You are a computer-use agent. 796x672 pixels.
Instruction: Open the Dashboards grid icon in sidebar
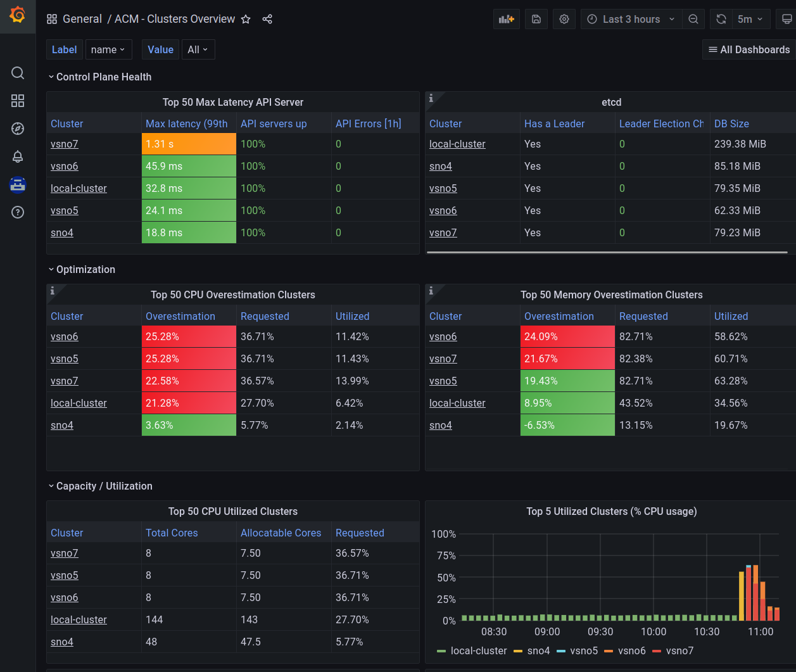point(18,101)
